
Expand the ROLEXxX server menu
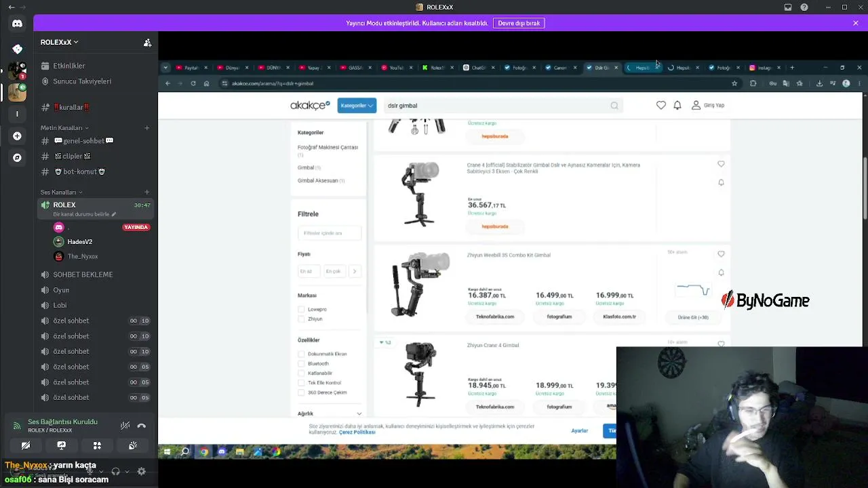(60, 42)
